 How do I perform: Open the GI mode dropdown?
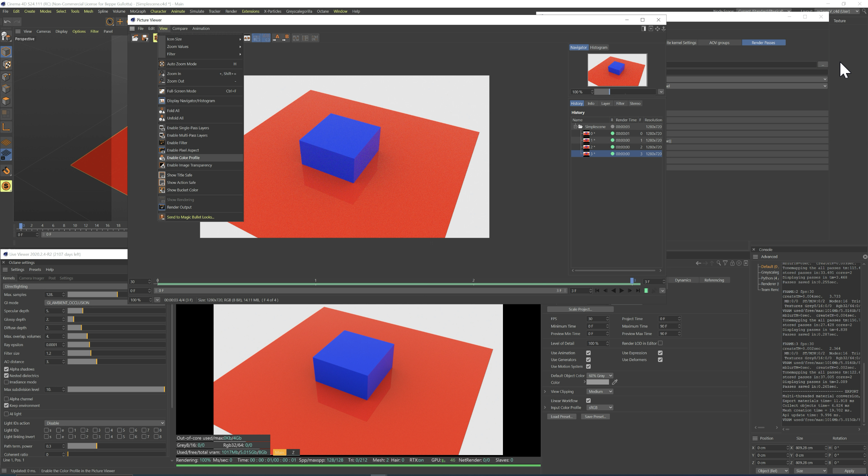click(86, 303)
